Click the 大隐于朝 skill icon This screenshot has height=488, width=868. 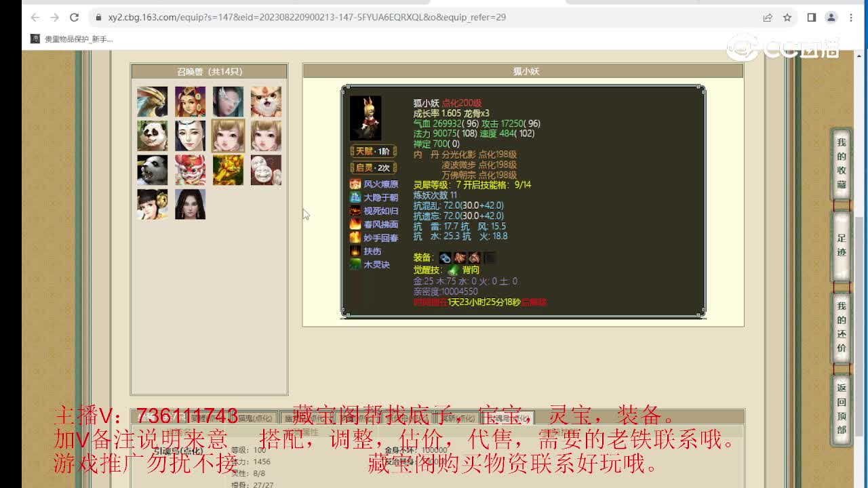[355, 197]
